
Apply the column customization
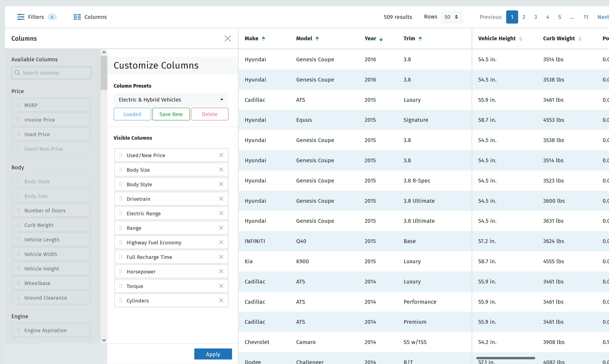point(213,354)
